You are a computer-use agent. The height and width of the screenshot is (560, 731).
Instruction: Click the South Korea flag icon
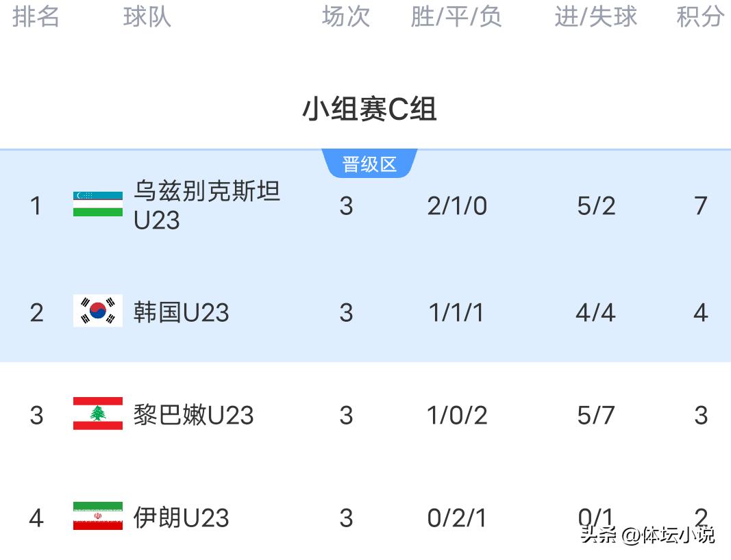pyautogui.click(x=98, y=311)
